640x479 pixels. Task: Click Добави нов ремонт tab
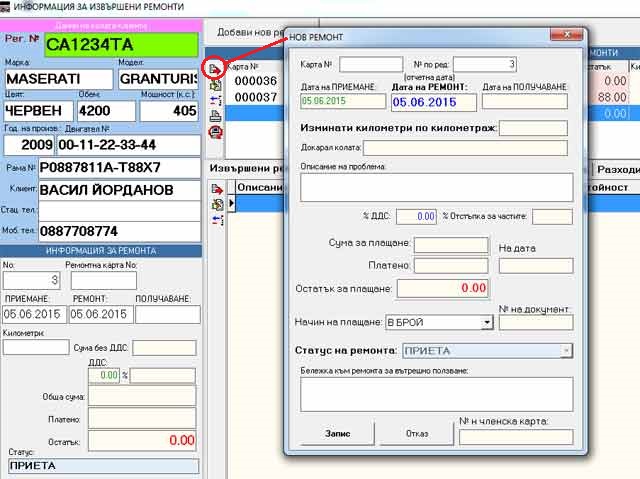(250, 32)
